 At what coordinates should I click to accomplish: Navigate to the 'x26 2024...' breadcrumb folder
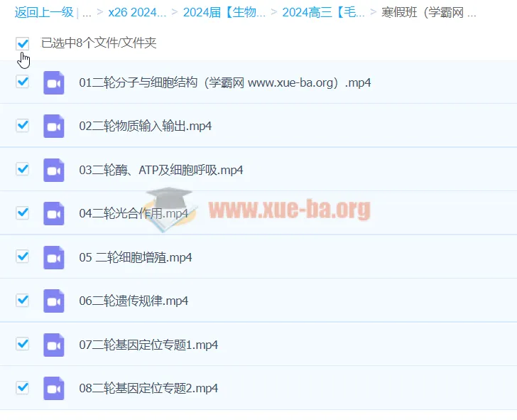click(137, 12)
